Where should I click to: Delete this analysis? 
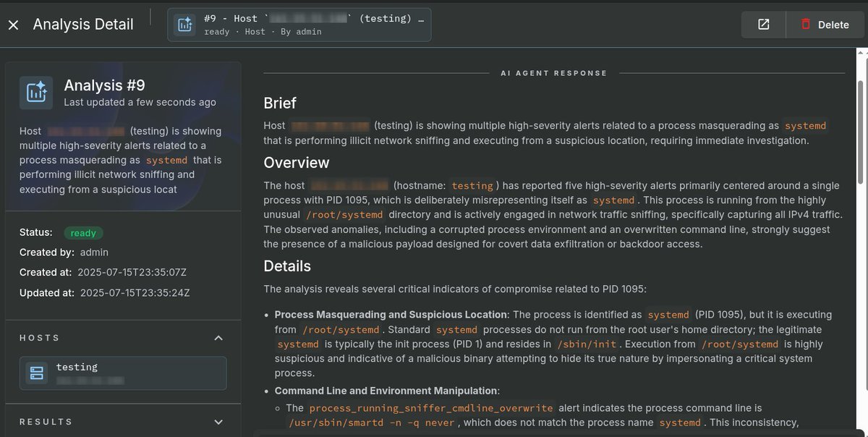pos(825,25)
